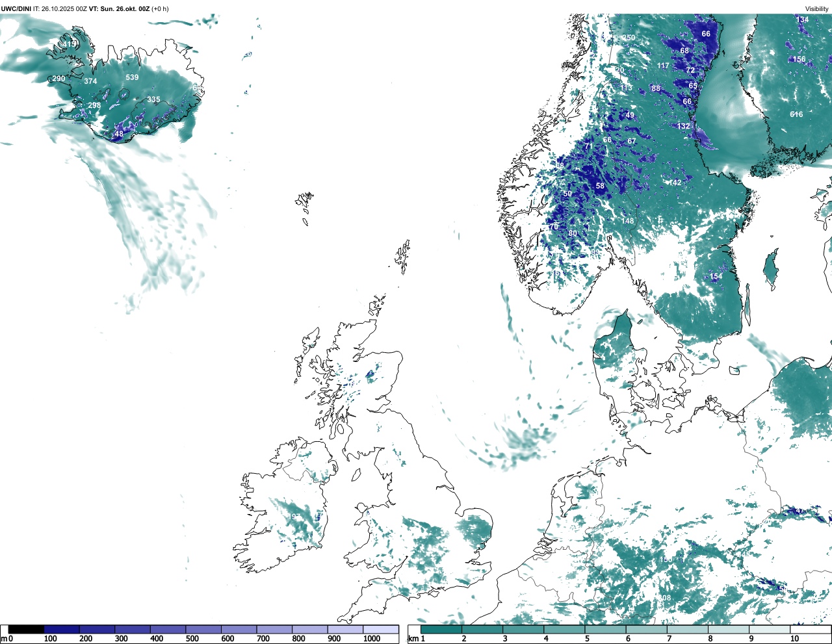Image resolution: width=832 pixels, height=644 pixels.
Task: Click the 500–600 m legend swatch
Action: [203, 629]
